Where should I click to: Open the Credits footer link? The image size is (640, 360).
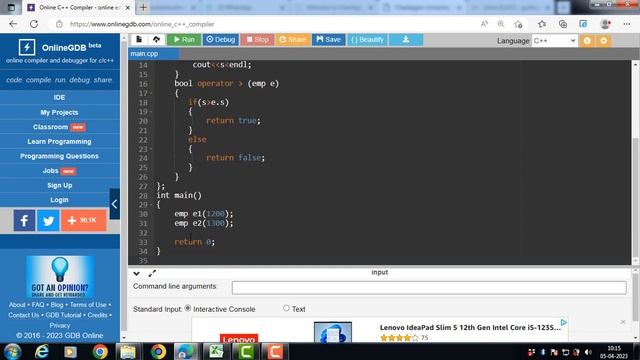click(98, 315)
